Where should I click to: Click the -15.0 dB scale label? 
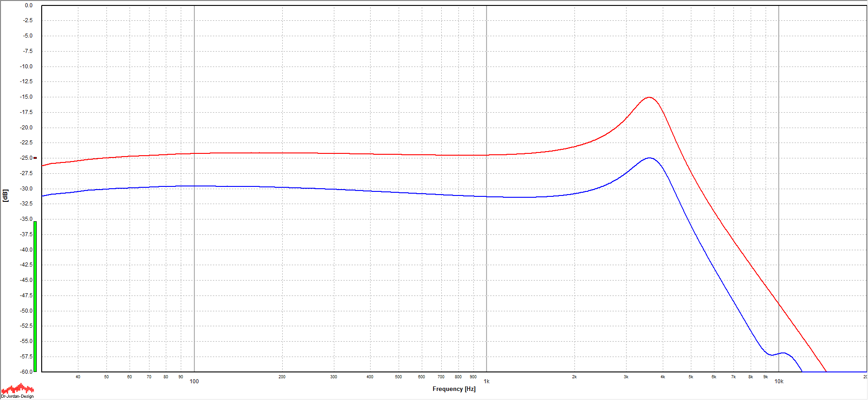(26, 97)
